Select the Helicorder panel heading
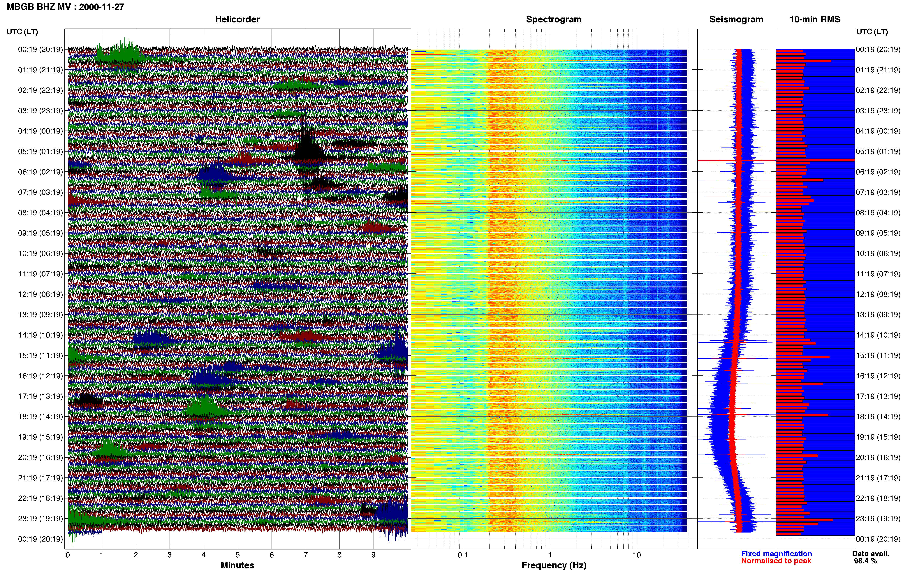Viewport: 924px width, 578px height. (237, 19)
